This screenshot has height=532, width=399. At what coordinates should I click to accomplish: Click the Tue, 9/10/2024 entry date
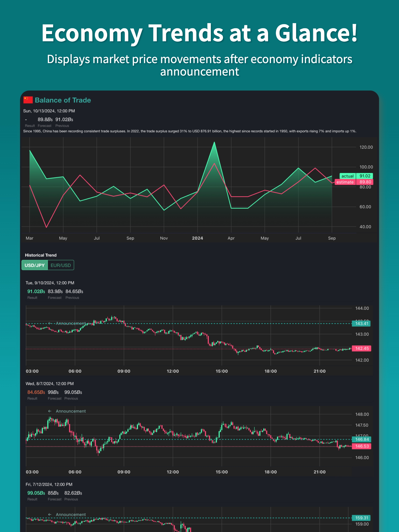pyautogui.click(x=50, y=283)
